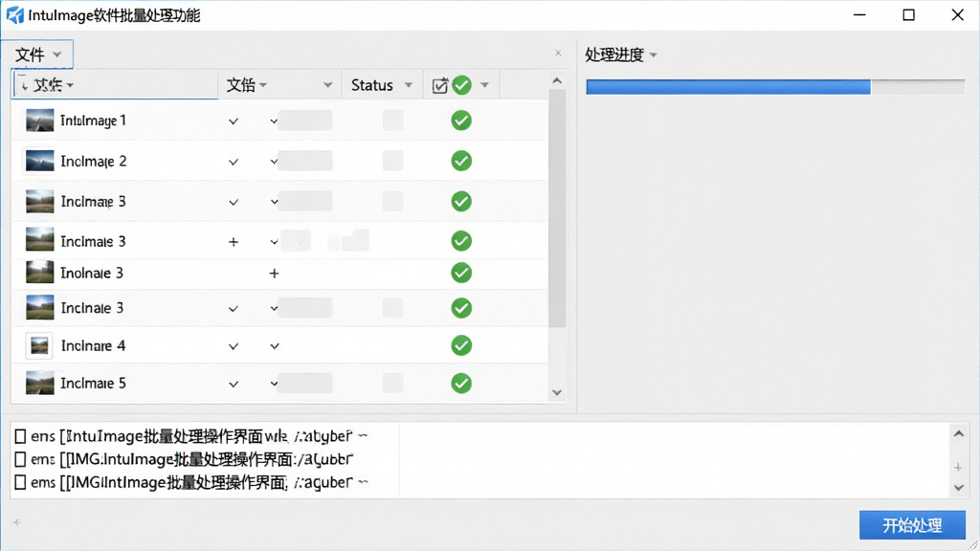The width and height of the screenshot is (980, 551).
Task: Start processing with the 开始处理 button
Action: pos(912,525)
